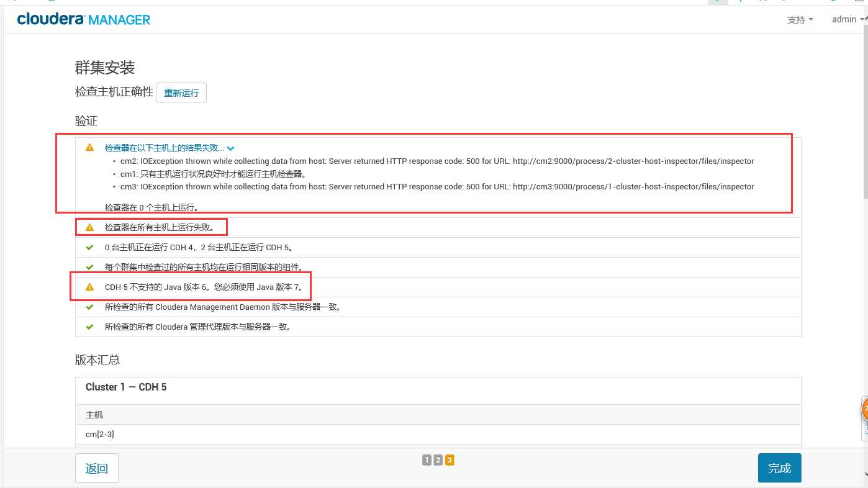
Task: Click warning icon beside 检查器在以下主机上的结果失败
Action: pos(90,148)
